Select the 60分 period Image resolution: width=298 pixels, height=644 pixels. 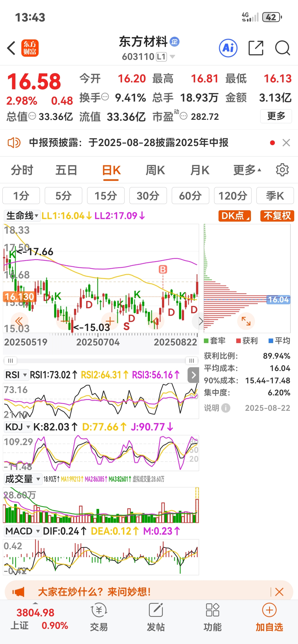(x=190, y=196)
